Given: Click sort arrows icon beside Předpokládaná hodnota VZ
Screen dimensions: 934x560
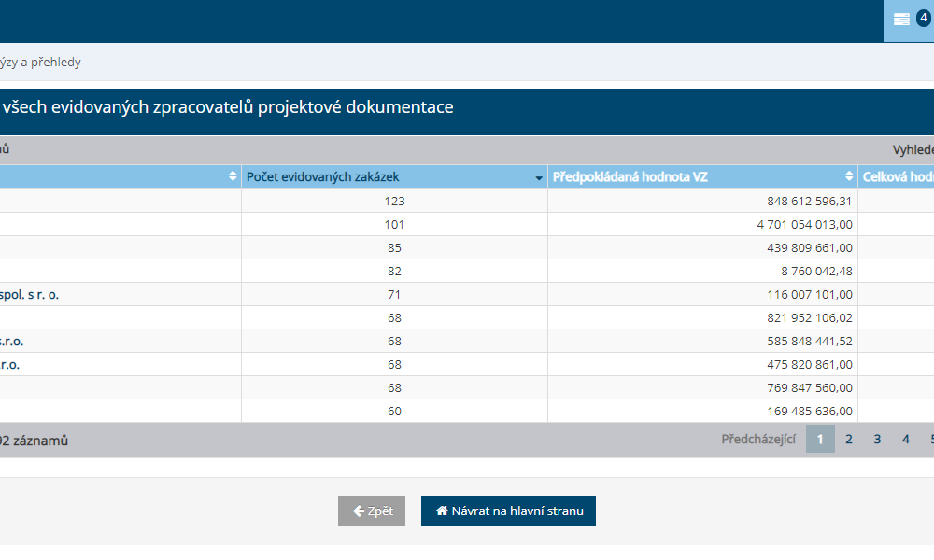Looking at the screenshot, I should [849, 176].
